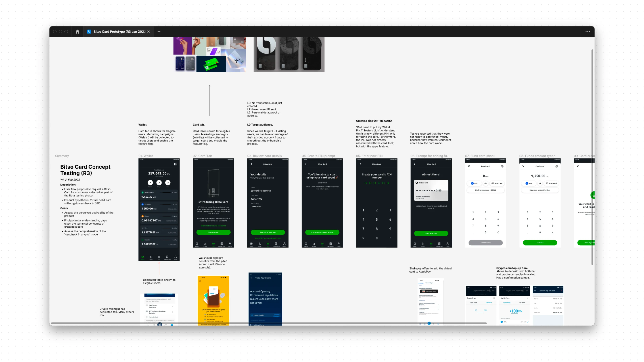Click the USD amount input field in Fund card sheet
Image resolution: width=644 pixels, height=362 pixels.
click(485, 176)
